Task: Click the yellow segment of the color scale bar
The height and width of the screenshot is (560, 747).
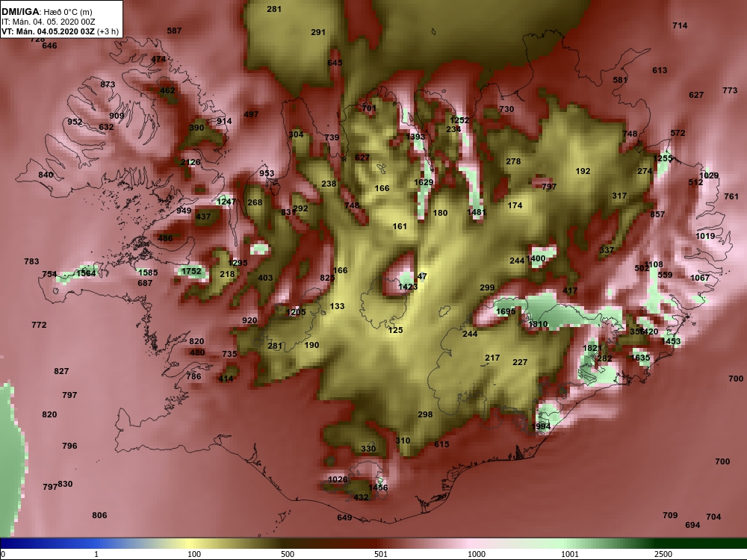Action: [x=190, y=544]
